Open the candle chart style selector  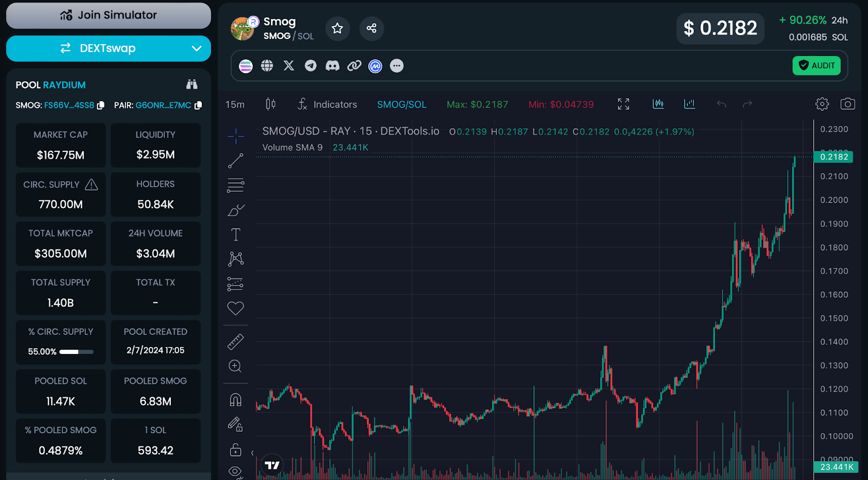(271, 104)
